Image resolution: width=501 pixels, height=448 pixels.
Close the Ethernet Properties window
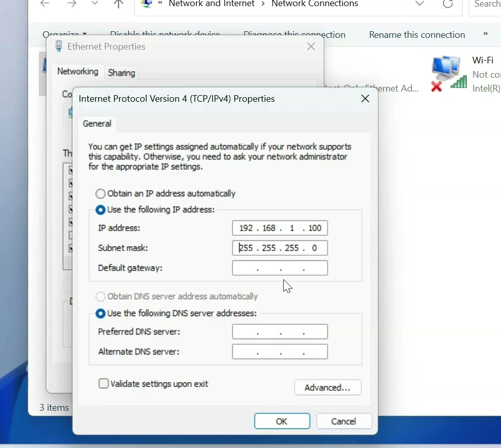[x=311, y=47]
